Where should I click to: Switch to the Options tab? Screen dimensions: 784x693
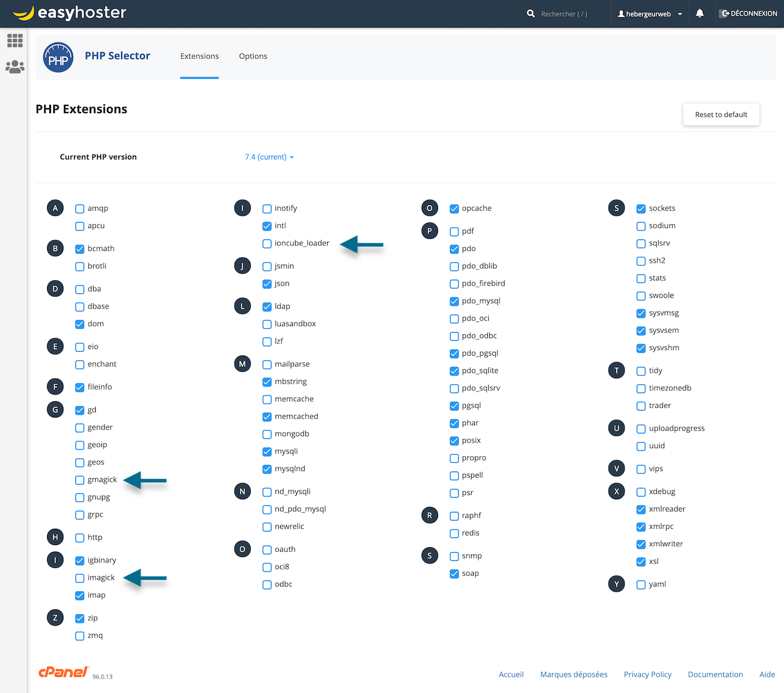[253, 56]
